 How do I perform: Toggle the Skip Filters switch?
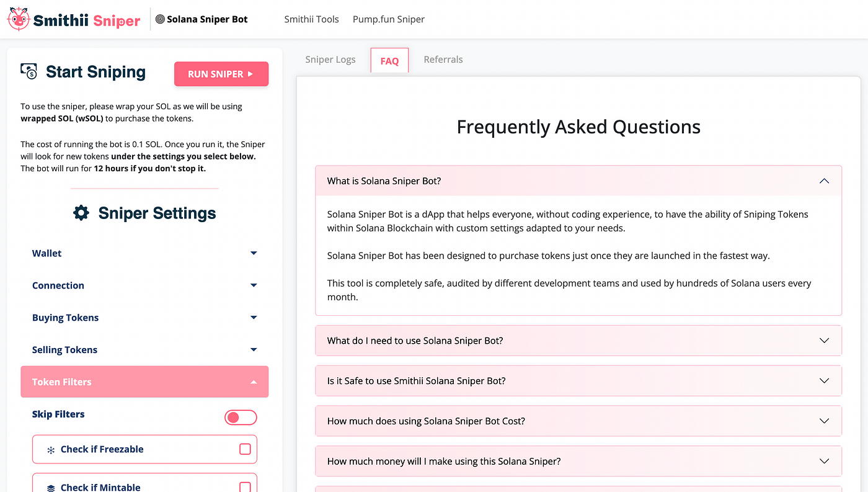click(x=241, y=418)
